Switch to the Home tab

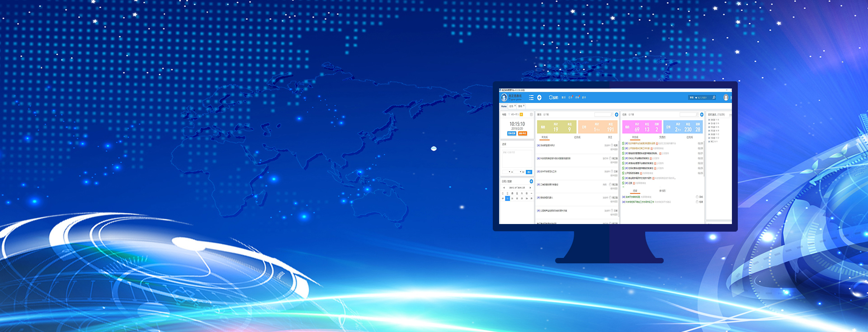pos(504,106)
